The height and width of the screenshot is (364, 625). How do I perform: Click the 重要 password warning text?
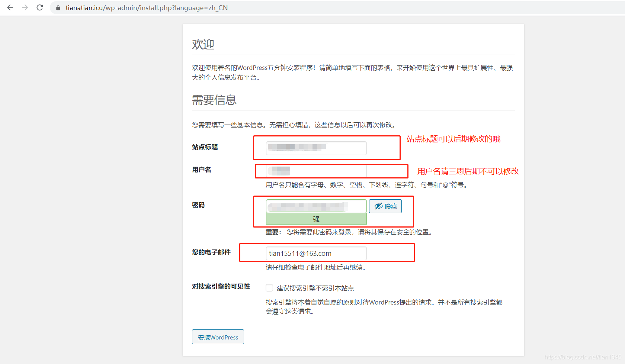pyautogui.click(x=350, y=232)
